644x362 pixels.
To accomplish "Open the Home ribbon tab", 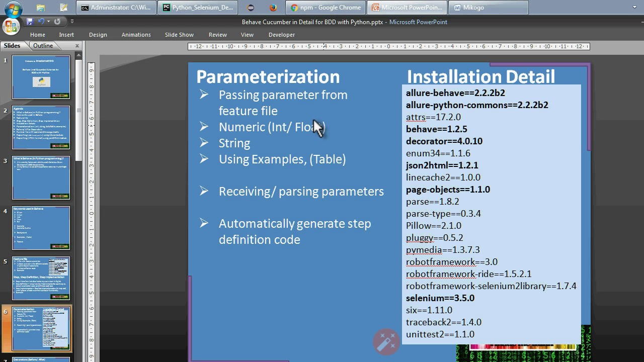I will click(x=38, y=35).
